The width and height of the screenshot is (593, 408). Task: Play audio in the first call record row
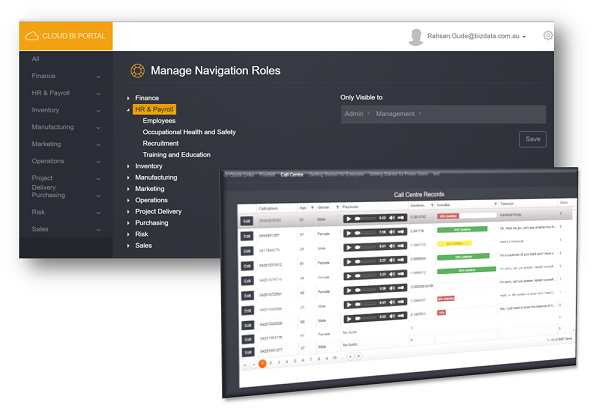[x=348, y=219]
